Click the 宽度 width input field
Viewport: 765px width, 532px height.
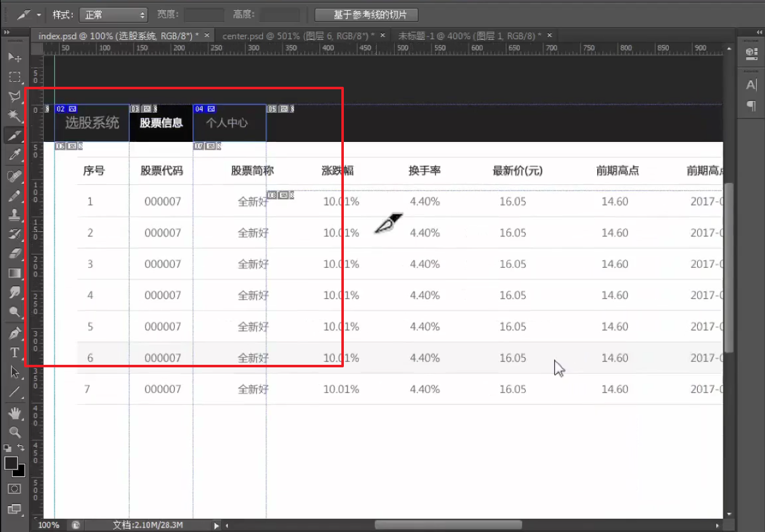click(204, 15)
